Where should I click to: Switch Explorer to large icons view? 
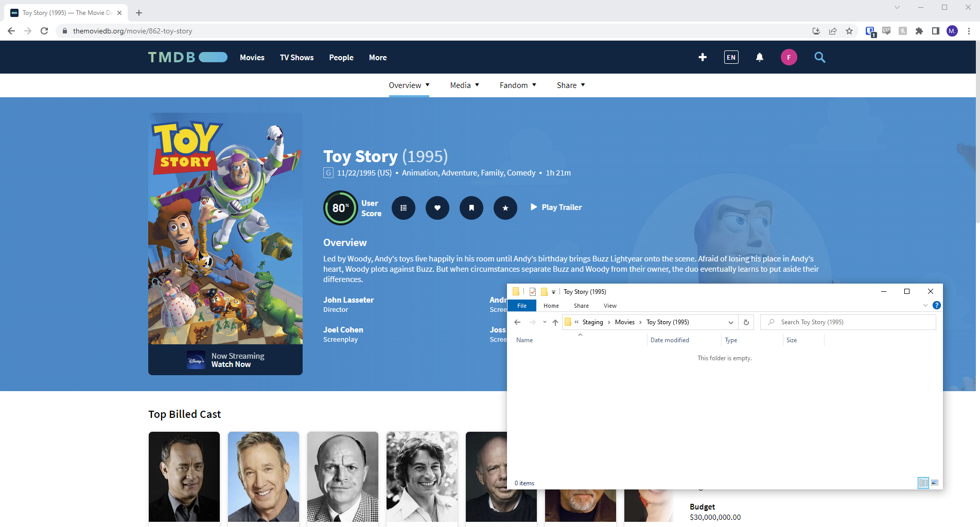(x=935, y=483)
